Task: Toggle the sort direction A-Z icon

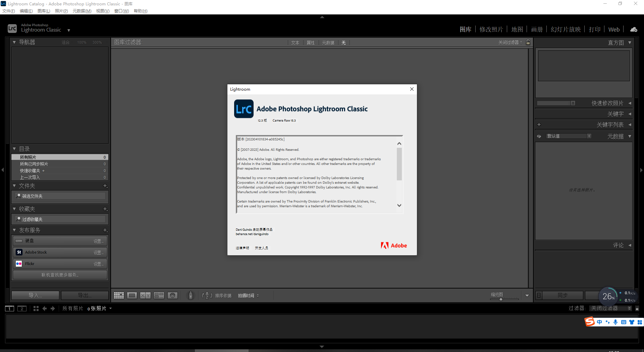Action: [207, 296]
